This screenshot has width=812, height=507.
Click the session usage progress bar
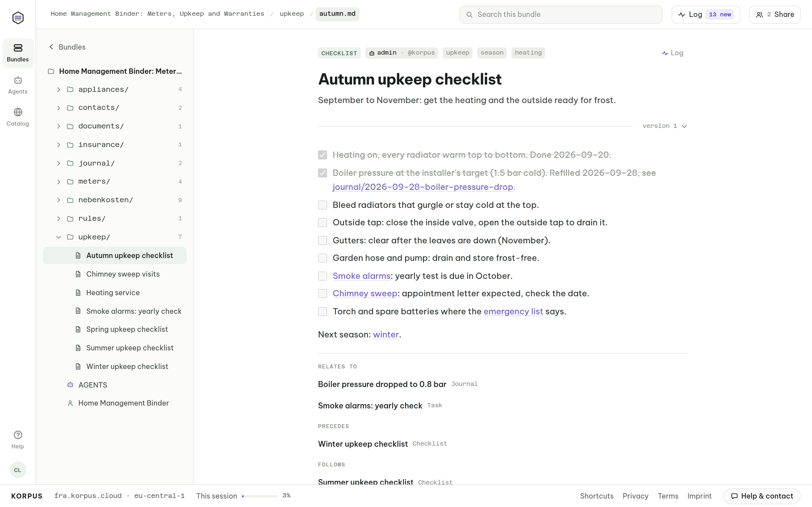click(x=260, y=496)
